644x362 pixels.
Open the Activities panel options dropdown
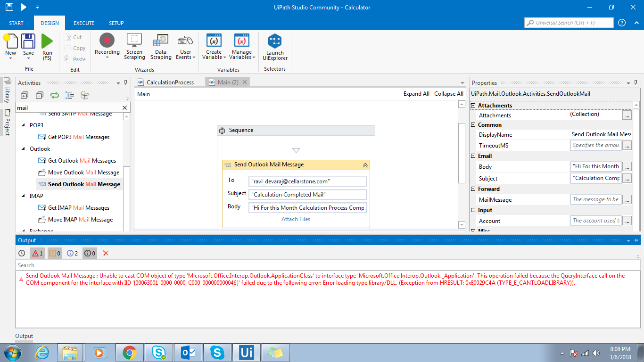pos(118,83)
